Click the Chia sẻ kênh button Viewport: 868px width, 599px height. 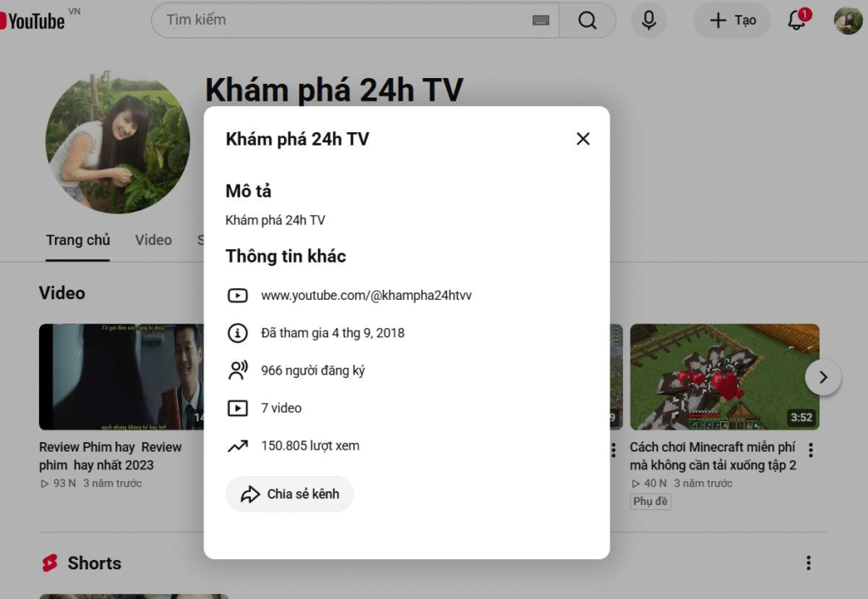(x=290, y=494)
